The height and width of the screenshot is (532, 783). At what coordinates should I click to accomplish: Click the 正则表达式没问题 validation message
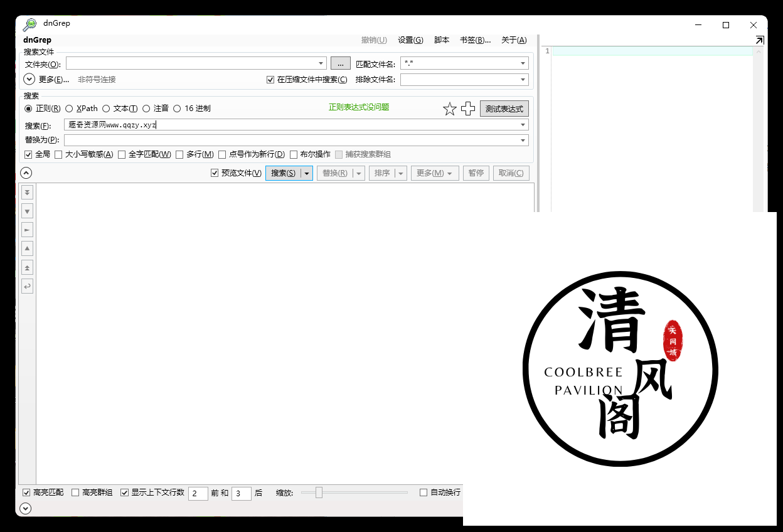[x=359, y=107]
